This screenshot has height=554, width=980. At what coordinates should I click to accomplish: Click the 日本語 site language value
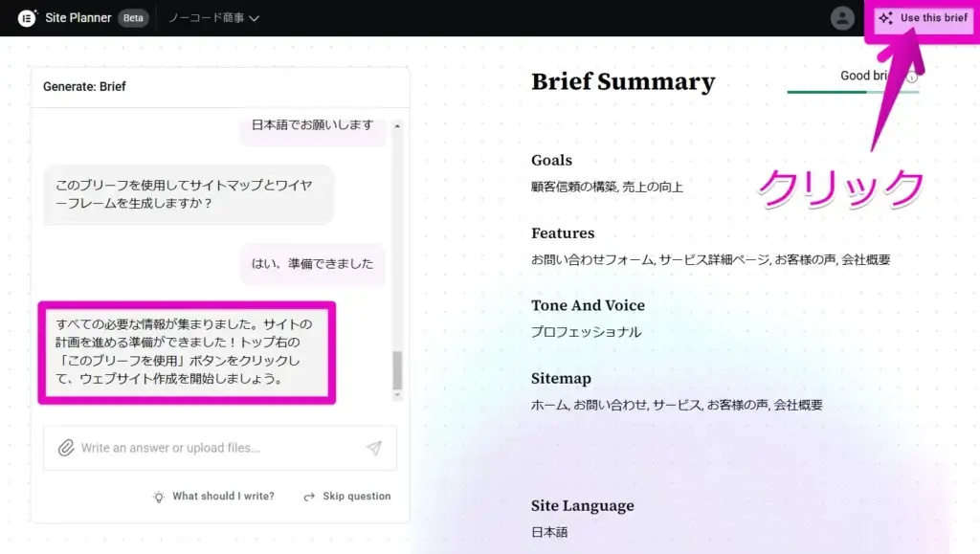coord(549,532)
